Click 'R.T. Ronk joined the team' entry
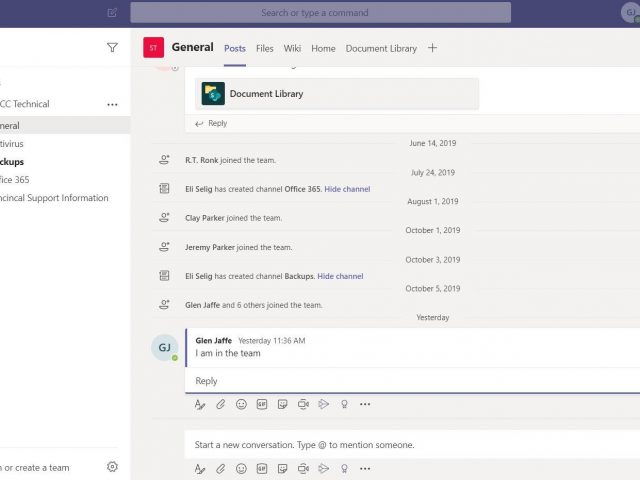This screenshot has width=640, height=480. [230, 160]
